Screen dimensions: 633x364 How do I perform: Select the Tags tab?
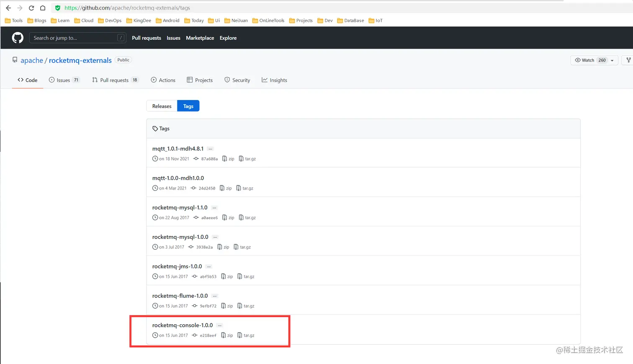(188, 106)
